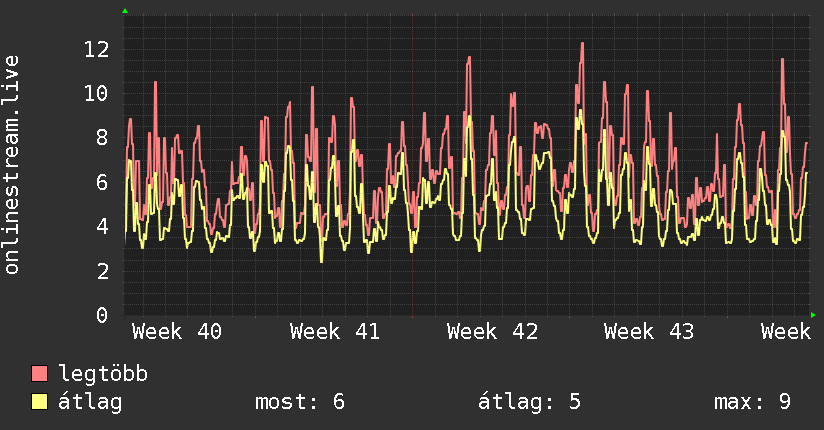824x430 pixels.
Task: Select the átlag legend label beside yellow swatch
Action: [90, 402]
